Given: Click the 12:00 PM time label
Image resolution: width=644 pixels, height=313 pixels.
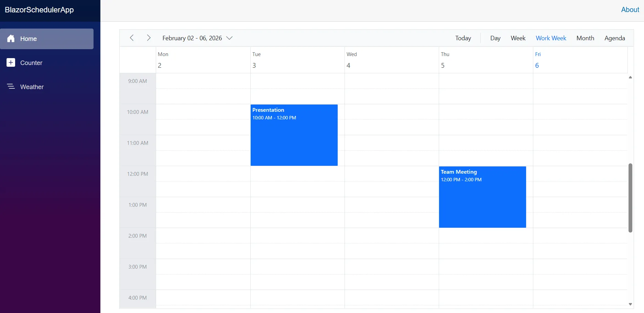Looking at the screenshot, I should (138, 174).
